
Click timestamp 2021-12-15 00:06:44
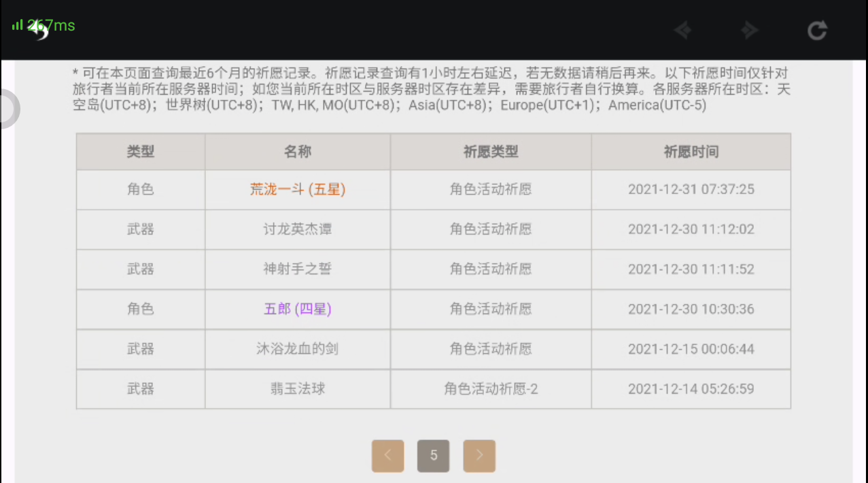[691, 349]
